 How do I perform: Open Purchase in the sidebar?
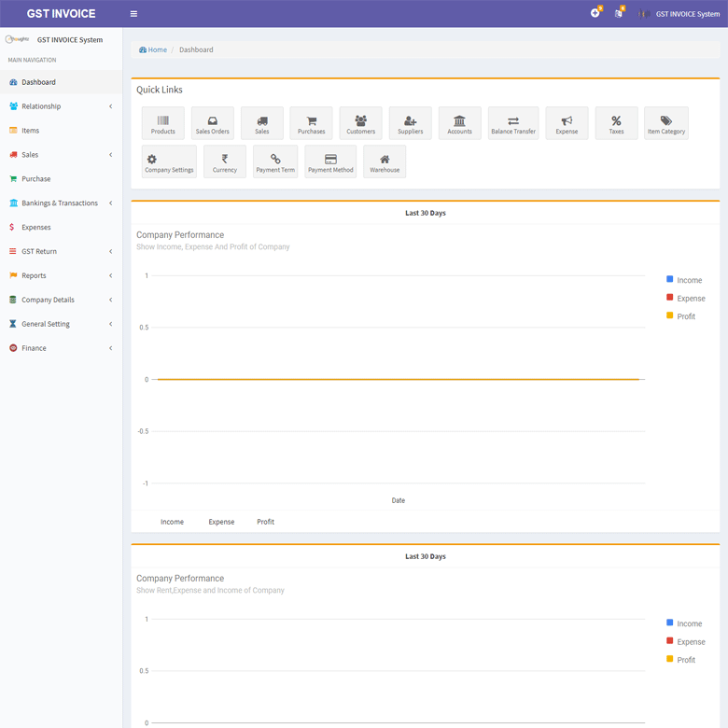tap(36, 179)
